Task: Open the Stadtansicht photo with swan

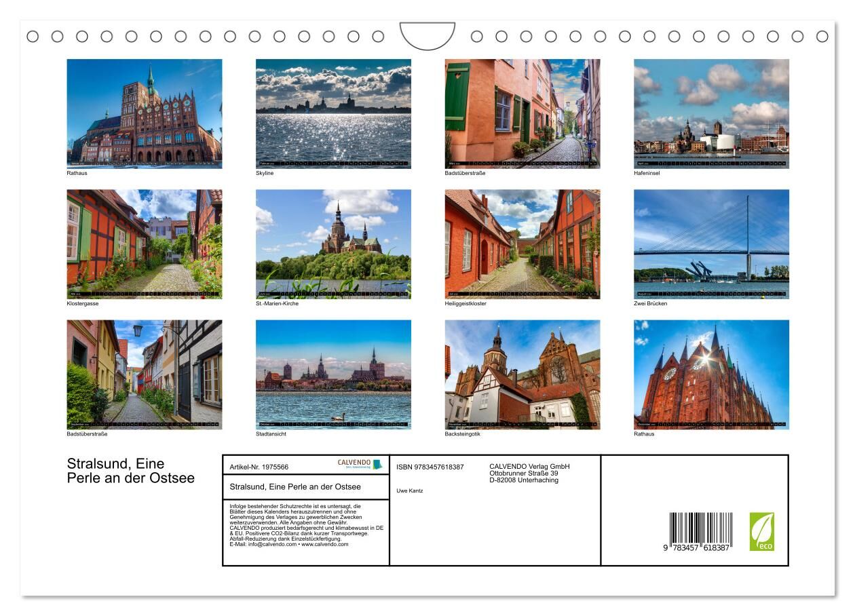Action: [x=333, y=374]
